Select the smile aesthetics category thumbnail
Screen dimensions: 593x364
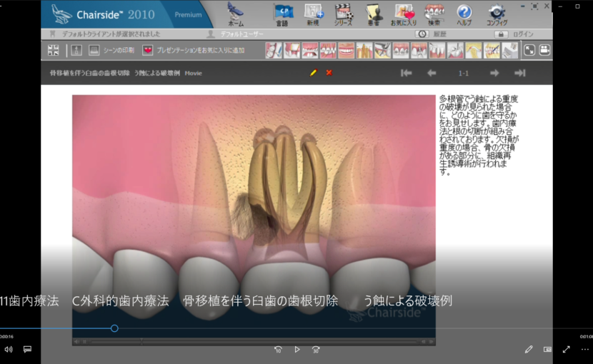click(346, 50)
